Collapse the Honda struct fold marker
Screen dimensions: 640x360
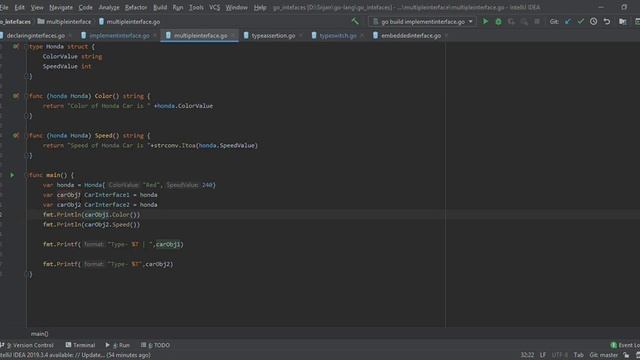26,47
